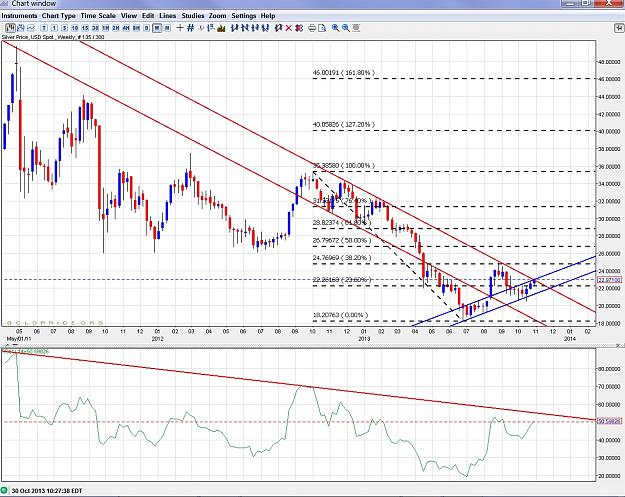Click the detach chart icon at top right
The width and height of the screenshot is (625, 497).
pos(619,28)
